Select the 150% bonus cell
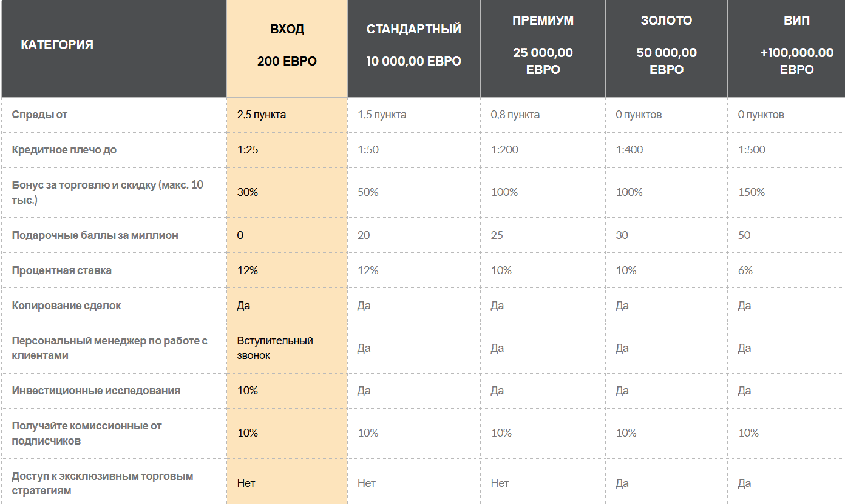This screenshot has width=845, height=504. click(752, 192)
